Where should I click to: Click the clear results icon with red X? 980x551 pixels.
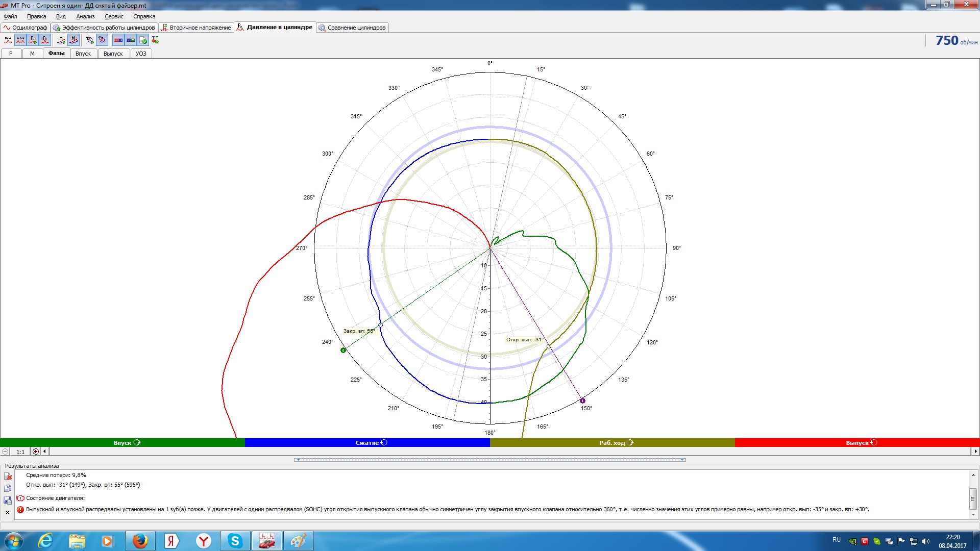(8, 476)
